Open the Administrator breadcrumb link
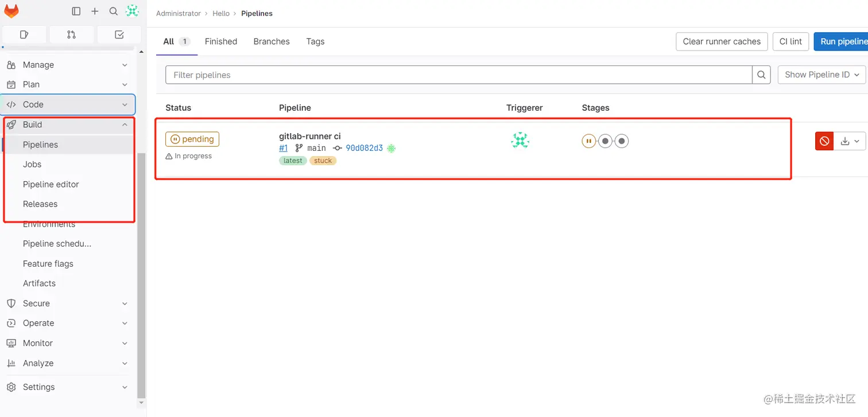Image resolution: width=868 pixels, height=417 pixels. [179, 13]
